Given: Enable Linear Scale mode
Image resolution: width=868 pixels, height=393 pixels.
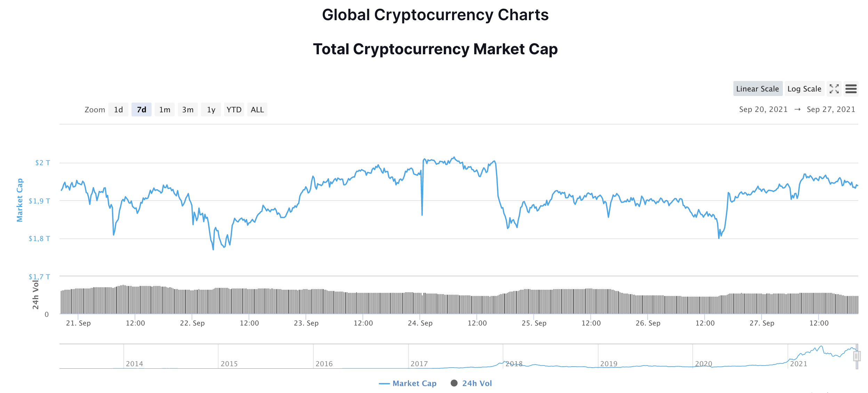Looking at the screenshot, I should coord(758,89).
